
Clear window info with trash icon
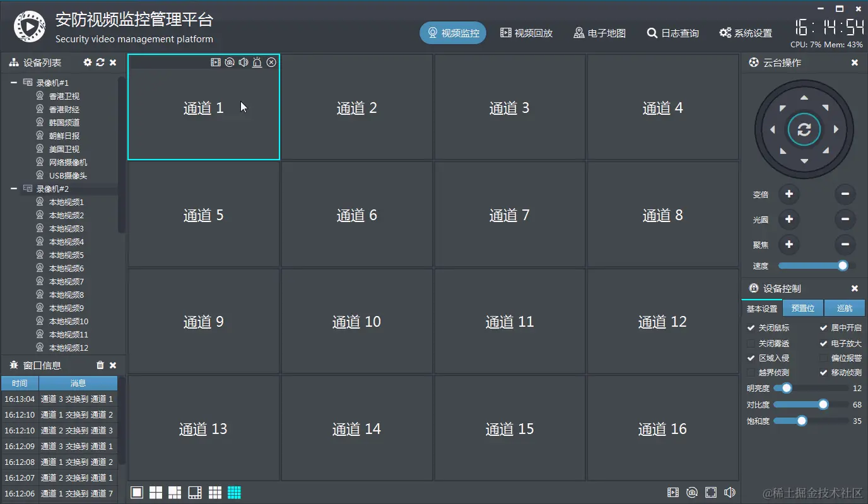point(100,365)
